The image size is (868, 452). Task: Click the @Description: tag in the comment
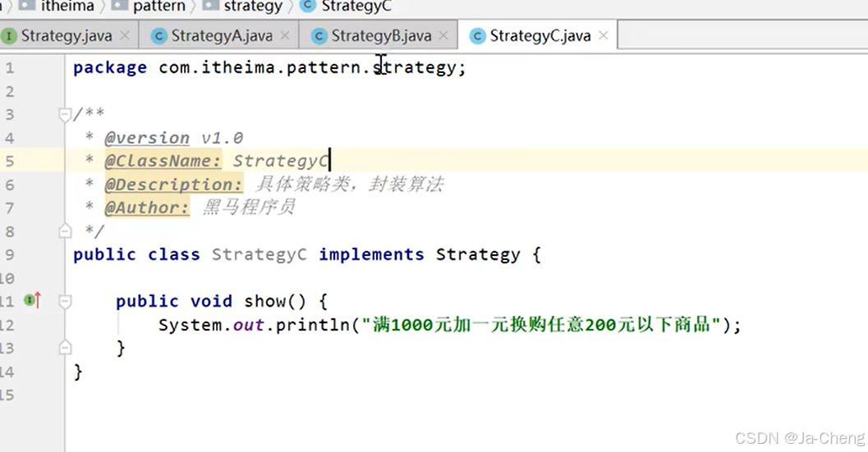point(174,185)
